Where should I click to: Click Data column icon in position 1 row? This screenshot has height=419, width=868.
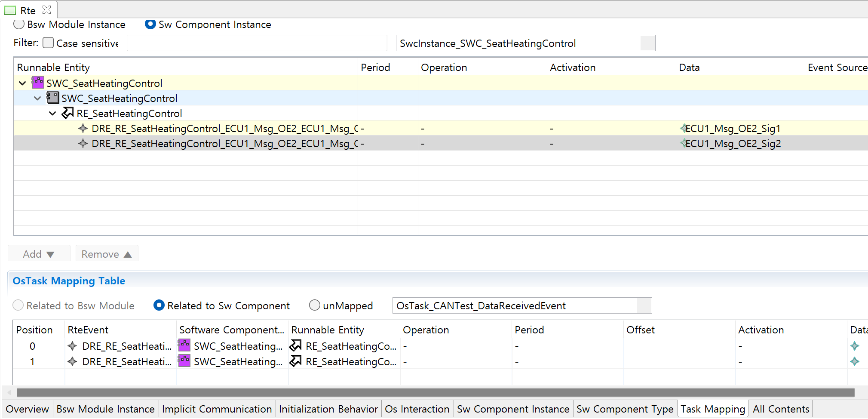[855, 361]
